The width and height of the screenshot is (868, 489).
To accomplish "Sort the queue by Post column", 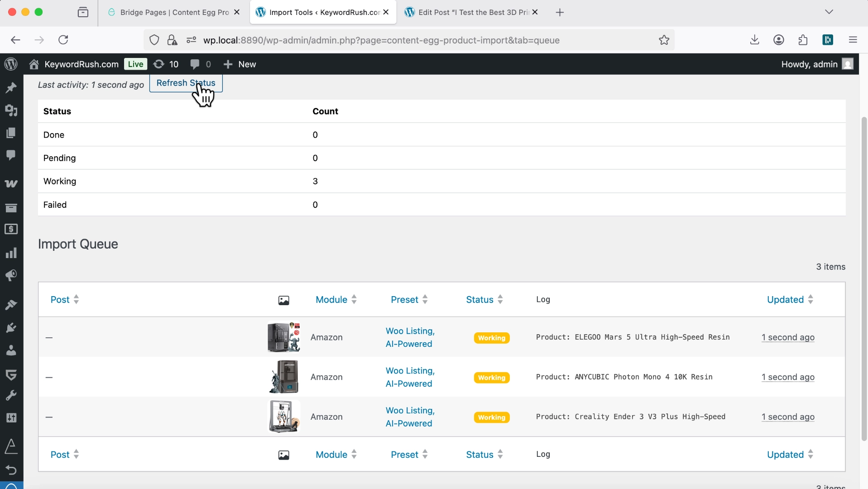I will pyautogui.click(x=60, y=300).
